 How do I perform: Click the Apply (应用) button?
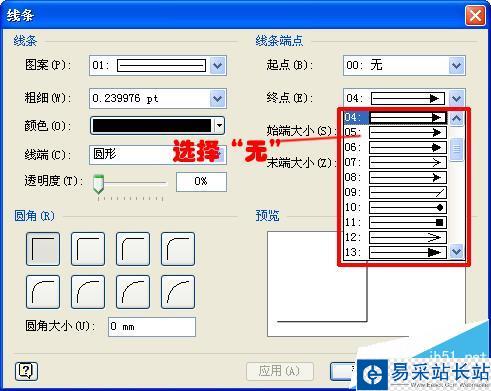[280, 371]
